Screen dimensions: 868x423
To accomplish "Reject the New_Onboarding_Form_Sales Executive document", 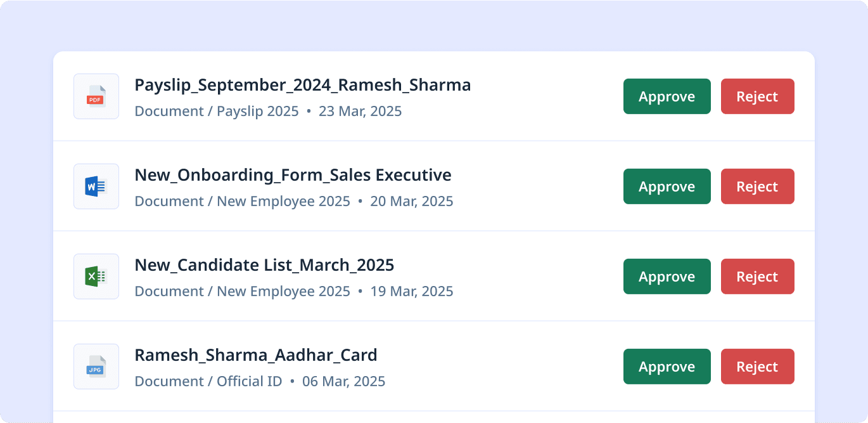I will click(x=758, y=186).
